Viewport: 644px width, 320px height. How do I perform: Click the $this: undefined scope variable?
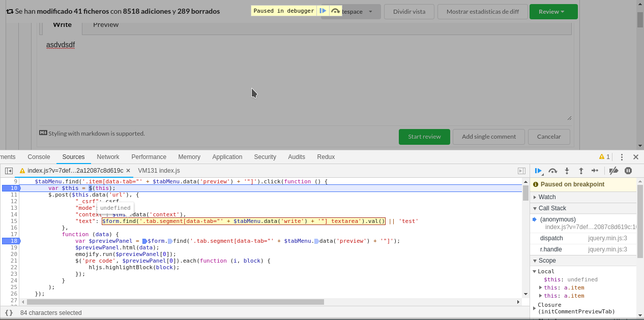(x=570, y=279)
